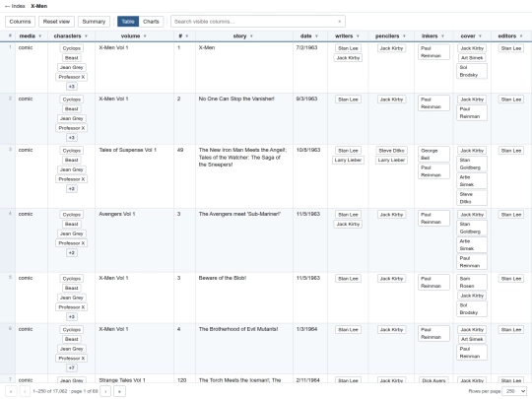Go to next page arrow

[x=105, y=391]
